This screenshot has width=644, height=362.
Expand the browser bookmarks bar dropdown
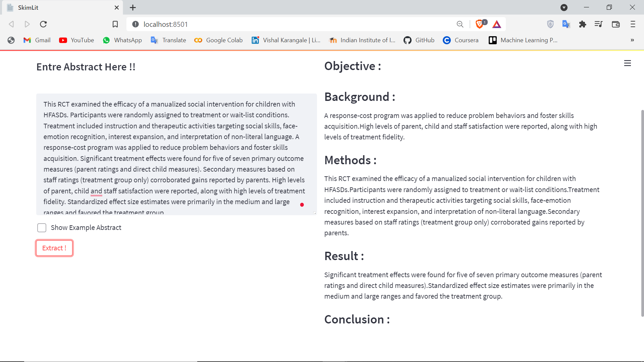[633, 40]
